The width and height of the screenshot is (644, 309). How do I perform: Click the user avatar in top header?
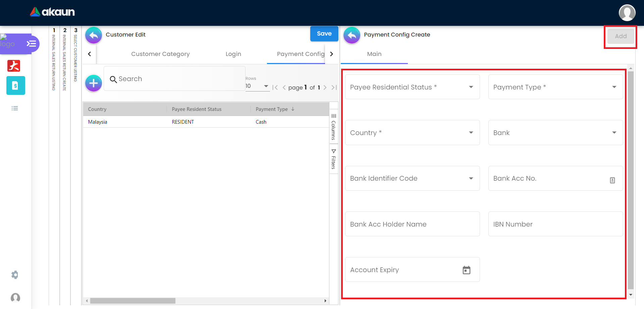[627, 13]
